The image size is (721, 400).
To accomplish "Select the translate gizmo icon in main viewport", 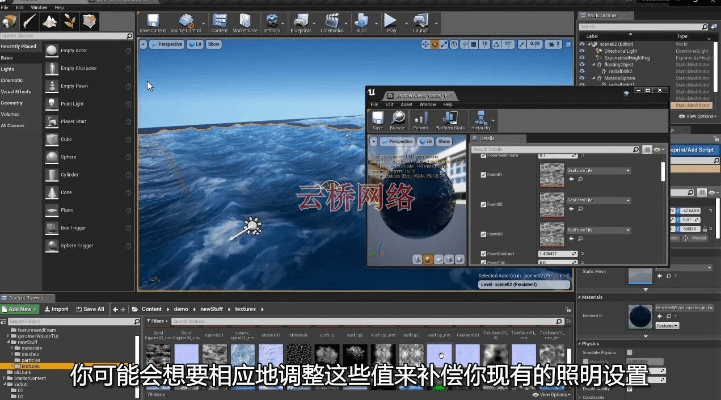I will pyautogui.click(x=425, y=45).
